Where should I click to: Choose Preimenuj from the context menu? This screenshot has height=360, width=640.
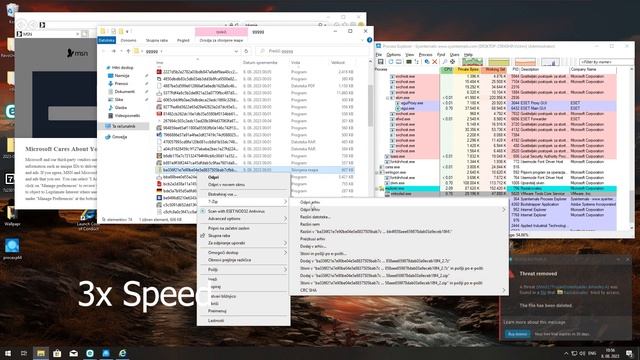tap(244, 311)
